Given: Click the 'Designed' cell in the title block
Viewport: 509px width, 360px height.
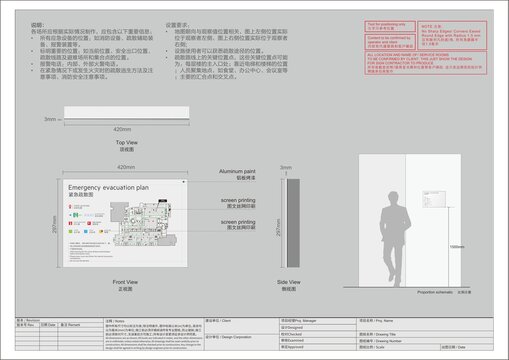Looking at the screenshot, I should tap(318, 328).
